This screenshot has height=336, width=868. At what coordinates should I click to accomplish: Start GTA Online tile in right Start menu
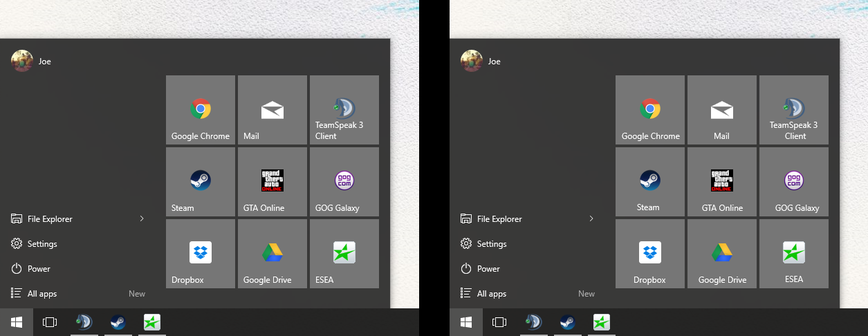pos(722,182)
